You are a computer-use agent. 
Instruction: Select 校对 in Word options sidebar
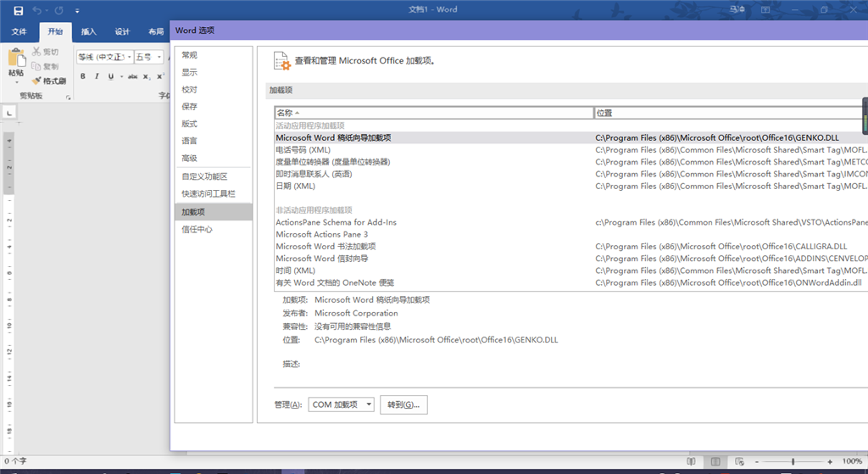point(214,89)
